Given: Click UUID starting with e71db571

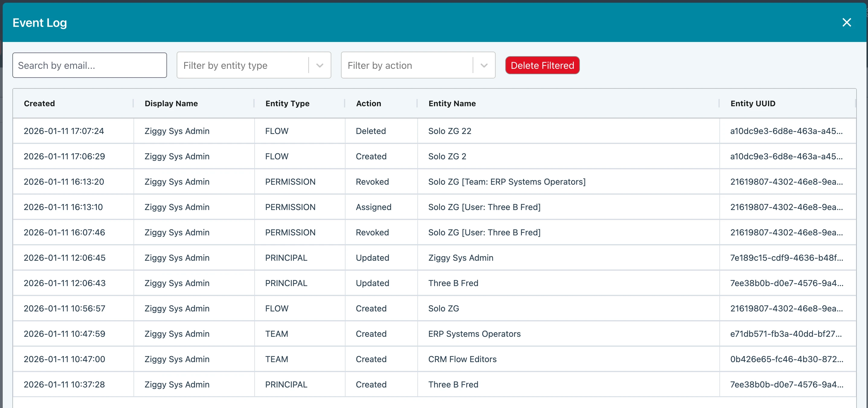Looking at the screenshot, I should [786, 333].
